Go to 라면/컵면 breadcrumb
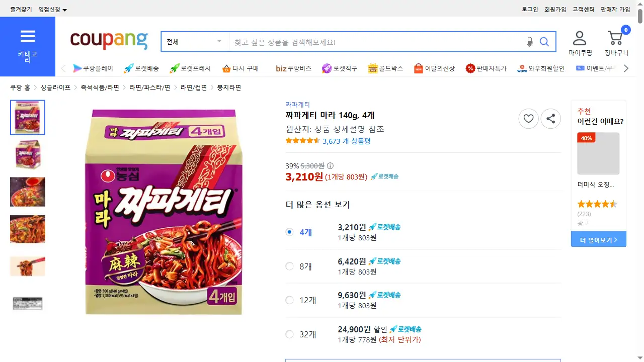644x362 pixels. 194,87
